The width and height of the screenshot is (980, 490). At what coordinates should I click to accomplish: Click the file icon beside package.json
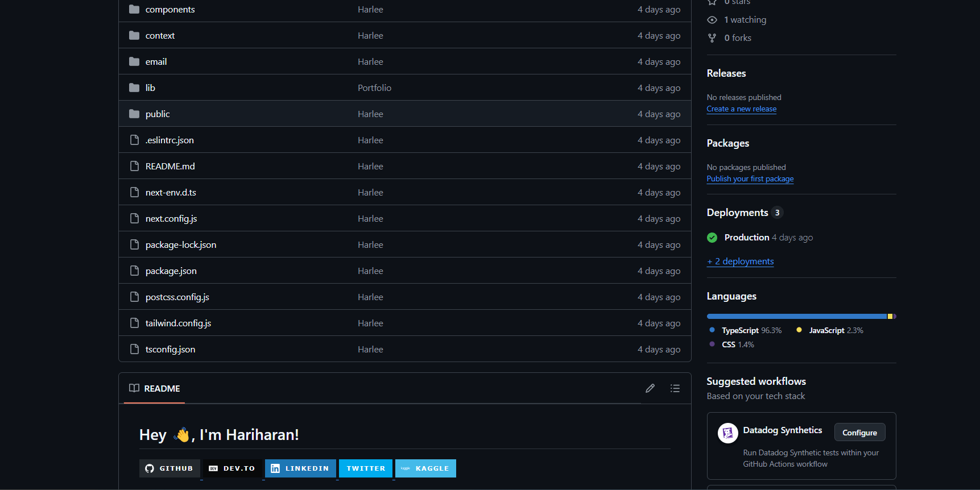pos(134,271)
